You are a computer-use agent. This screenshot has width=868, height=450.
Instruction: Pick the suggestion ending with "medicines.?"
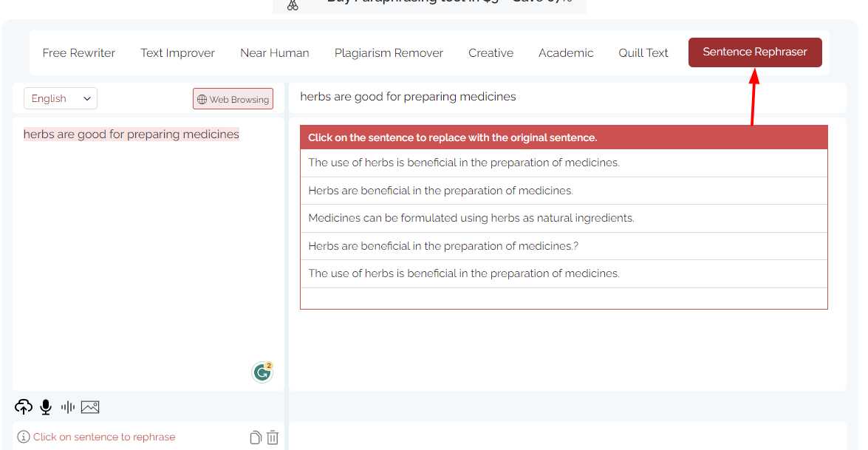pos(564,246)
